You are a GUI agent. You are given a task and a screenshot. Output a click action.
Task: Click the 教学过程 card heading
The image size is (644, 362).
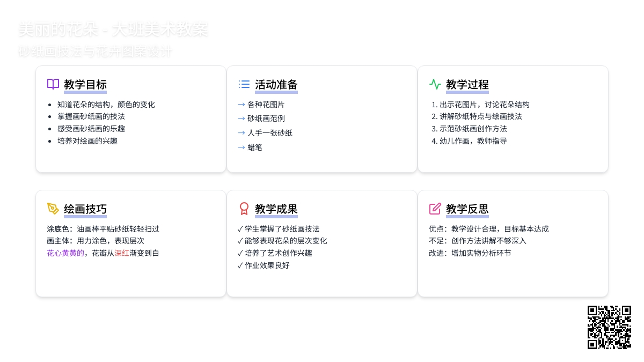pyautogui.click(x=467, y=85)
